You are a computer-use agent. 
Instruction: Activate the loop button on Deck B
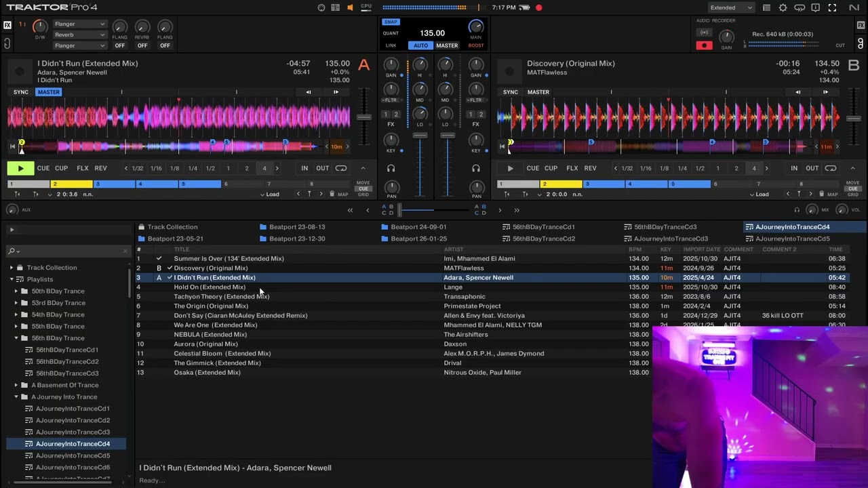click(831, 168)
